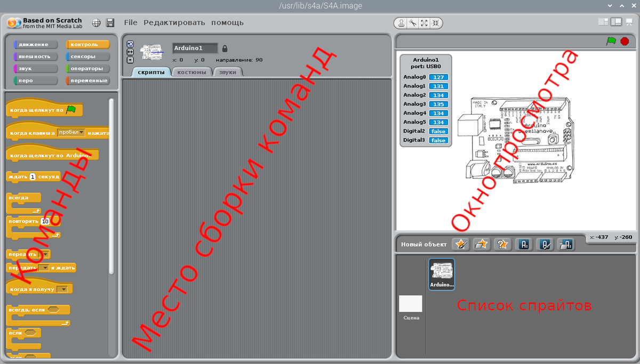Switch to the скрипты tab

151,72
